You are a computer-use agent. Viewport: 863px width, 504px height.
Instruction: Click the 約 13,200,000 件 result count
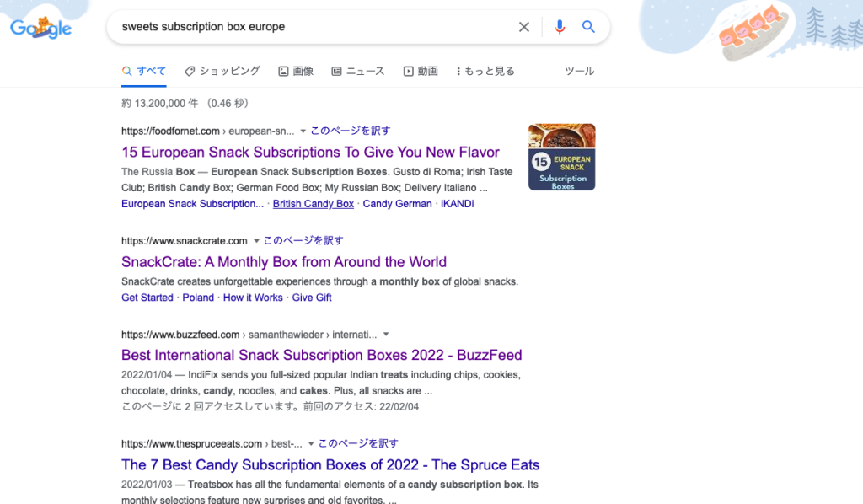pyautogui.click(x=159, y=104)
